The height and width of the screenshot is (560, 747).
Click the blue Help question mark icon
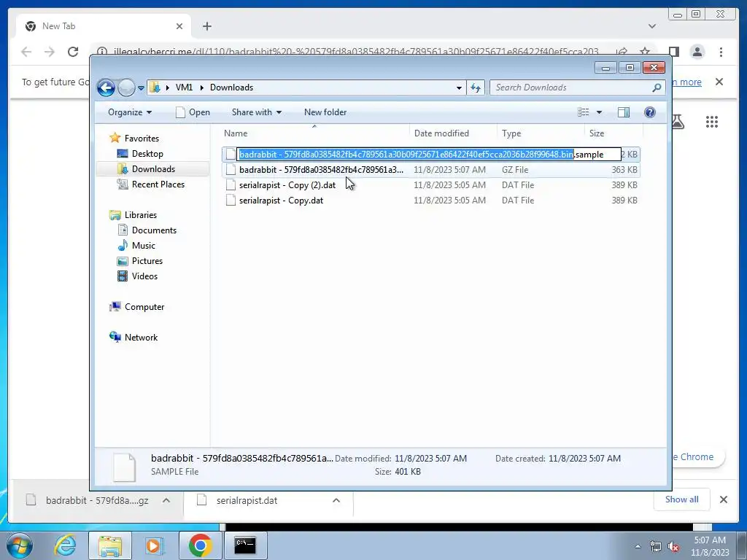649,112
